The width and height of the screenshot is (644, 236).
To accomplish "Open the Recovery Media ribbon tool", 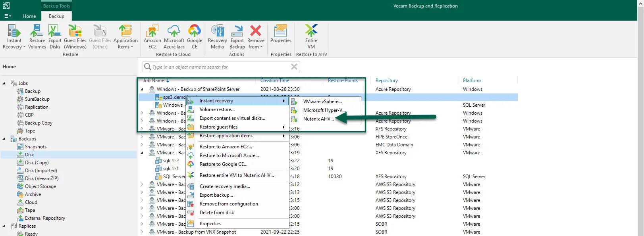I will 217,36.
